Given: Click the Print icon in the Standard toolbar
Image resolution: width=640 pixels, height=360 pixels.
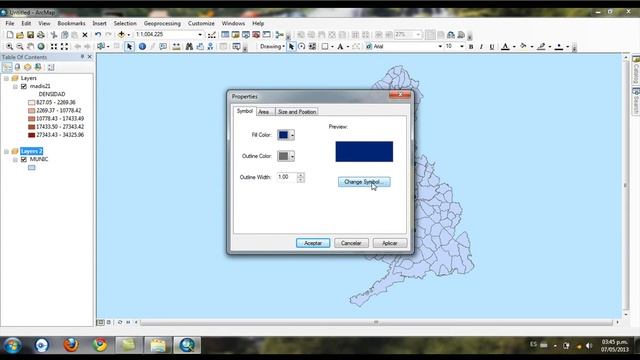Looking at the screenshot, I should pyautogui.click(x=41, y=35).
